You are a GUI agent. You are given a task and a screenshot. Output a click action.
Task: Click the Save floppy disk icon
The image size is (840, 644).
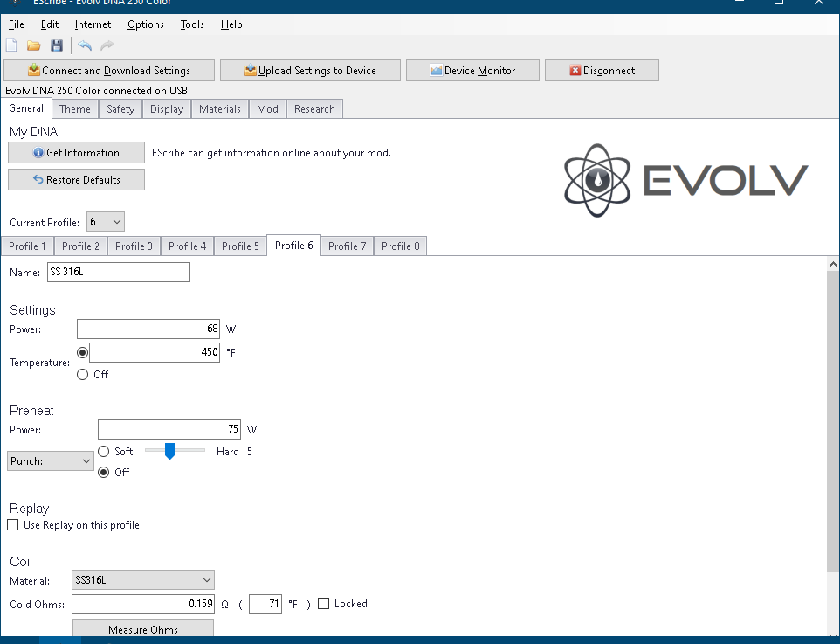coord(57,45)
